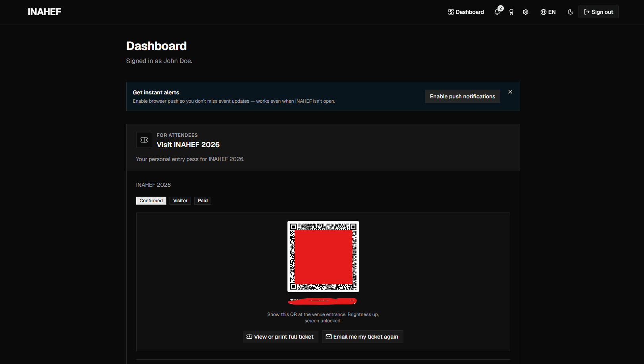Click the ticket icon beside For Attendees

pyautogui.click(x=144, y=140)
